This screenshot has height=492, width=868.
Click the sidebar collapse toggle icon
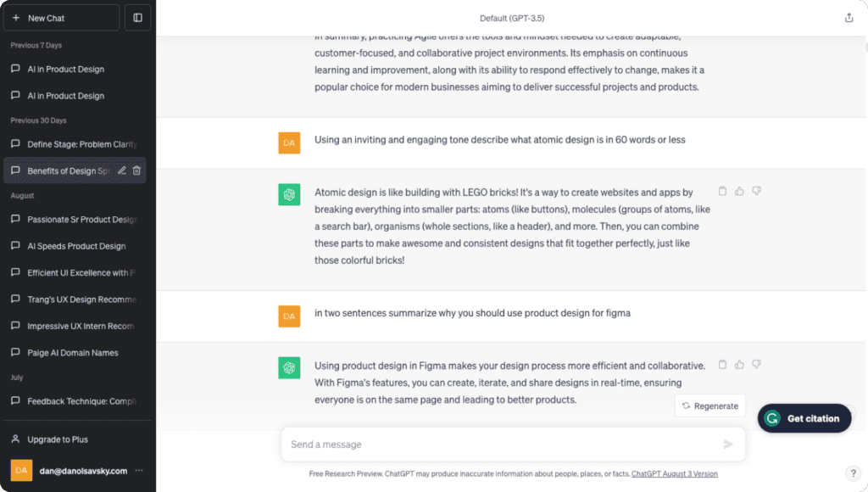pos(137,18)
